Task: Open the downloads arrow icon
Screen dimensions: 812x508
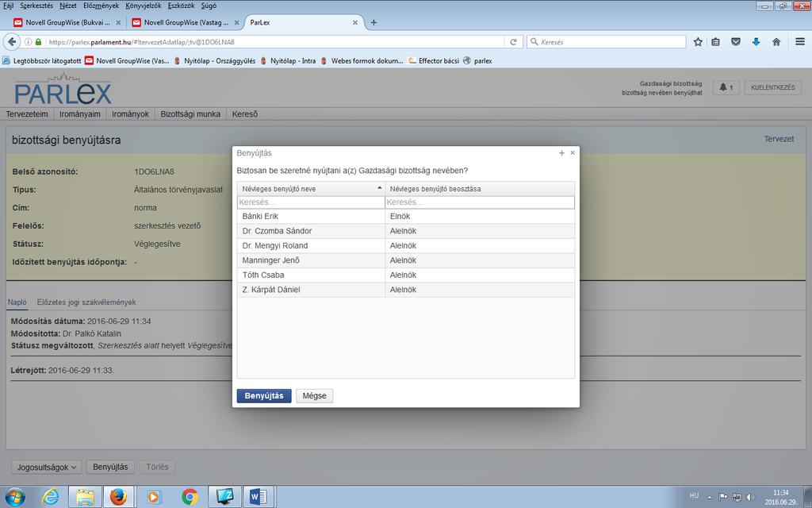Action: pos(756,42)
